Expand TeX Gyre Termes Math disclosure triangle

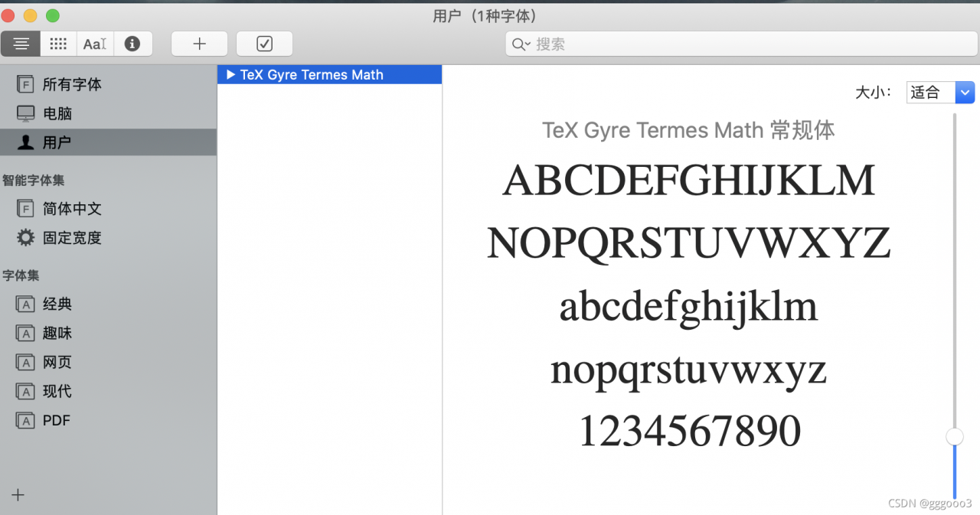click(x=230, y=75)
